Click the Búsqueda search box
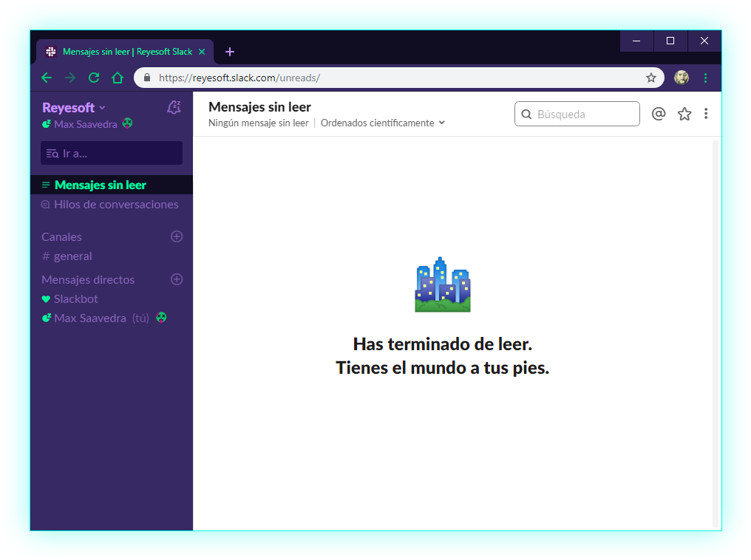The width and height of the screenshot is (751, 560). pos(577,114)
